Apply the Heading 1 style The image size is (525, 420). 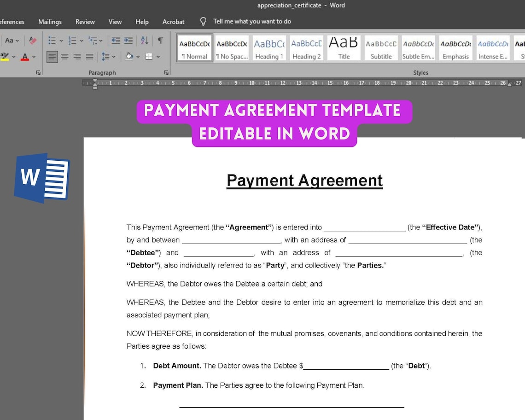(x=269, y=47)
